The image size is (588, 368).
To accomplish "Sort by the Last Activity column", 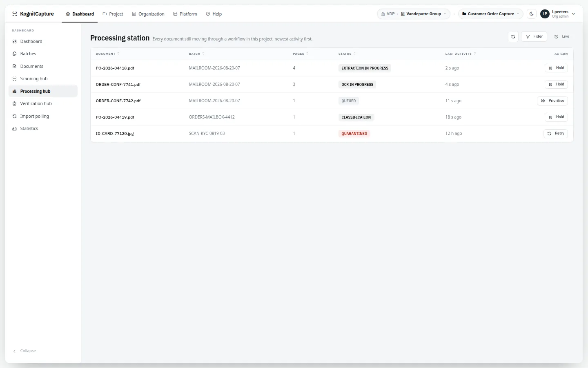I will [x=461, y=54].
